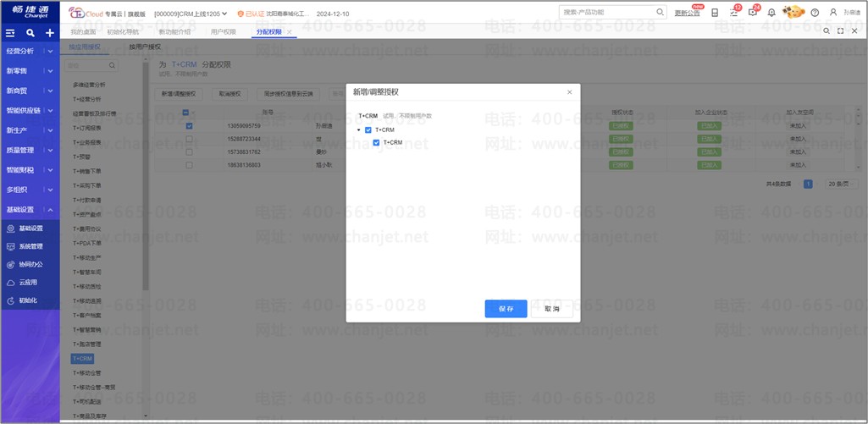Uncheck the row checkbox for 13059095759
This screenshot has height=424, width=868.
(x=190, y=125)
